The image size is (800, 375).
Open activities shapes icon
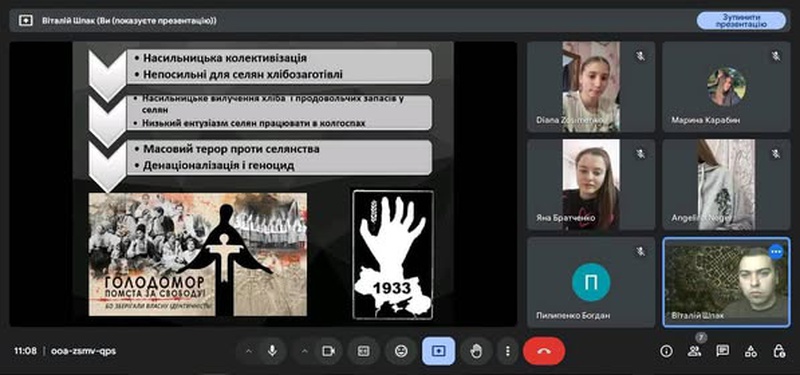tap(751, 351)
